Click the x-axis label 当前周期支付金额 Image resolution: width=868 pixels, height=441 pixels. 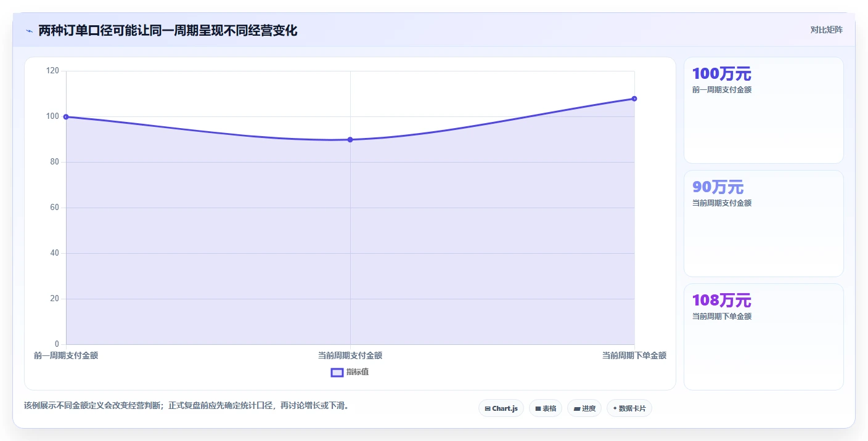(x=350, y=355)
